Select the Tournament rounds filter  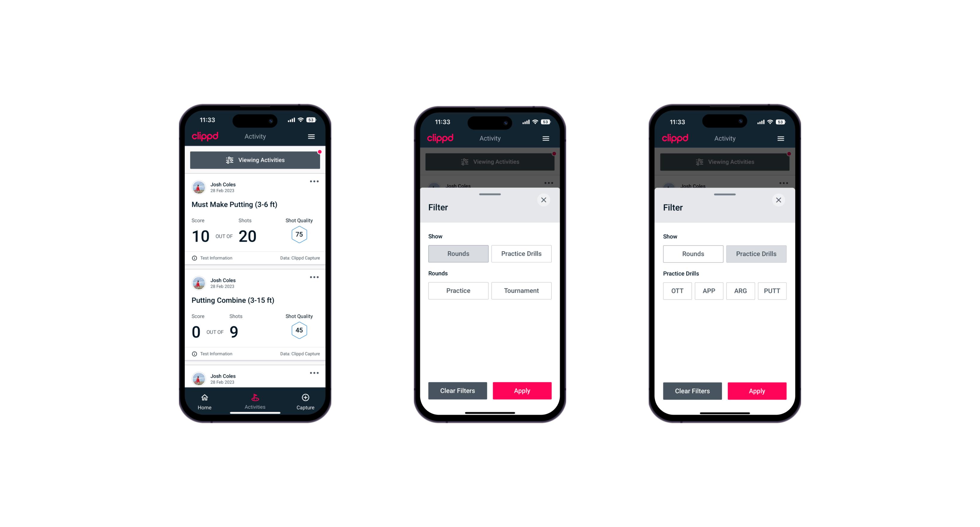pyautogui.click(x=520, y=291)
